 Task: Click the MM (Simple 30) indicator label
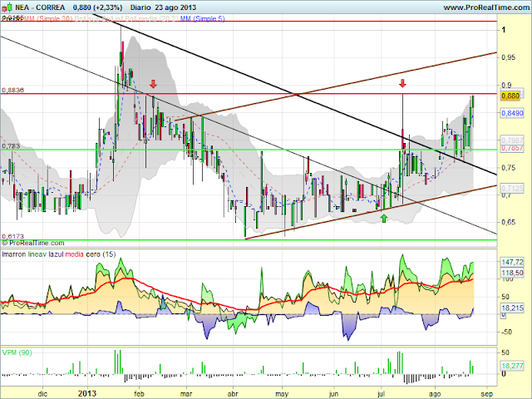[49, 18]
